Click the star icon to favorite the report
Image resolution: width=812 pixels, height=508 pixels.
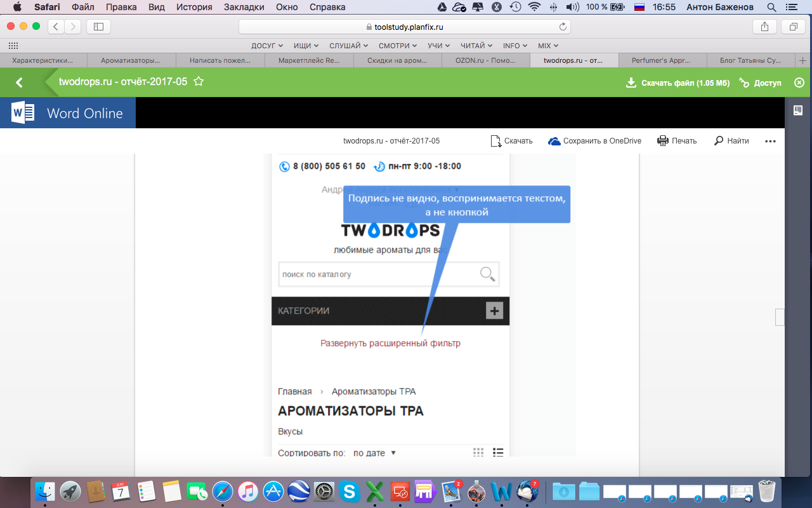(199, 82)
